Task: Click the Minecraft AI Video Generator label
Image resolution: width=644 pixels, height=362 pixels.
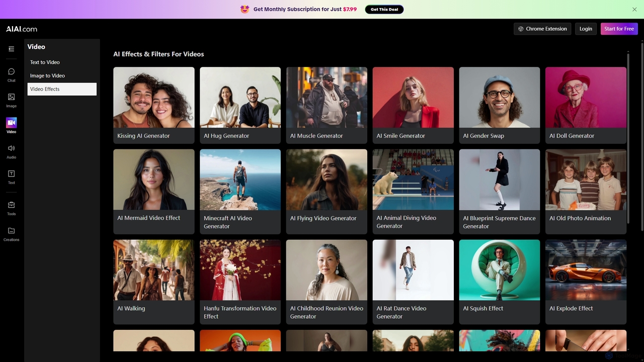Action: [228, 222]
